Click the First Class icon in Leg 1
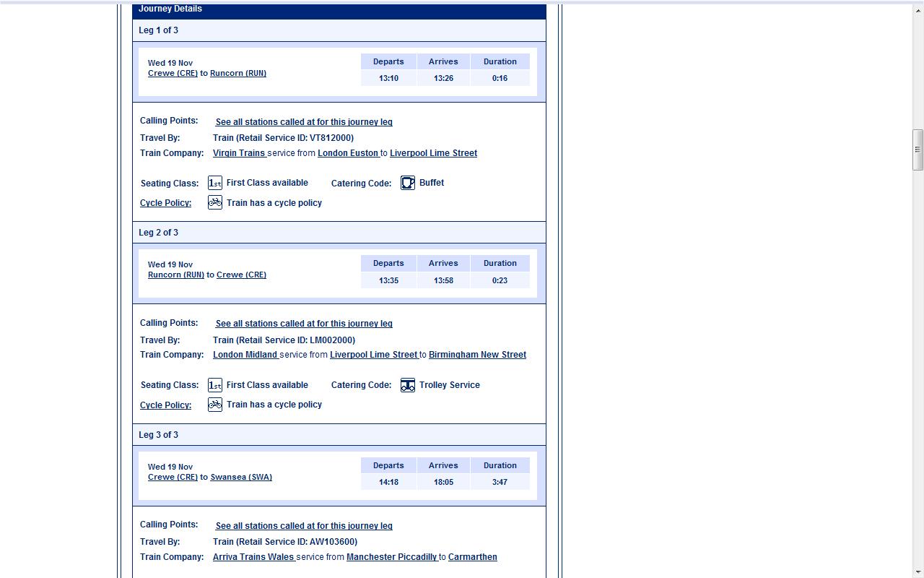 pyautogui.click(x=215, y=183)
